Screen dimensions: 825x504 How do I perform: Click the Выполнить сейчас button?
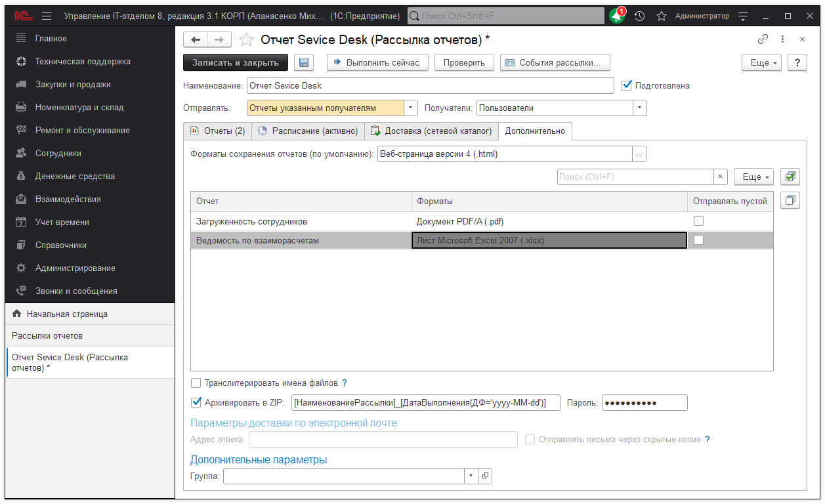click(378, 62)
